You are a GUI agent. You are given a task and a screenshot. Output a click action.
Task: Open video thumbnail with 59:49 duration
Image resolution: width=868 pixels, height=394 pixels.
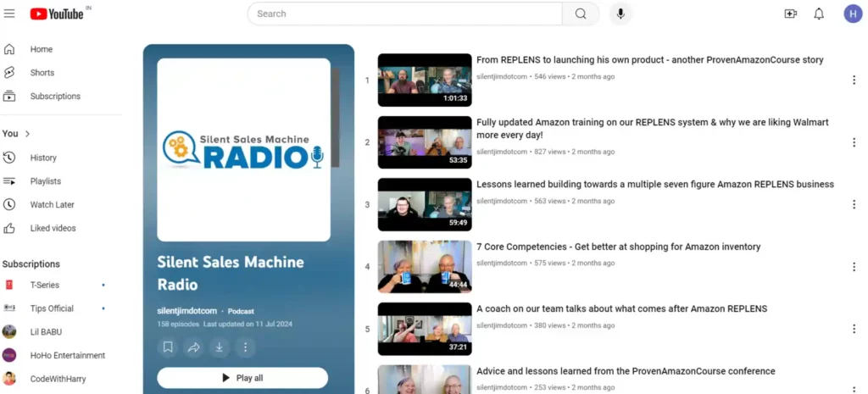point(425,205)
